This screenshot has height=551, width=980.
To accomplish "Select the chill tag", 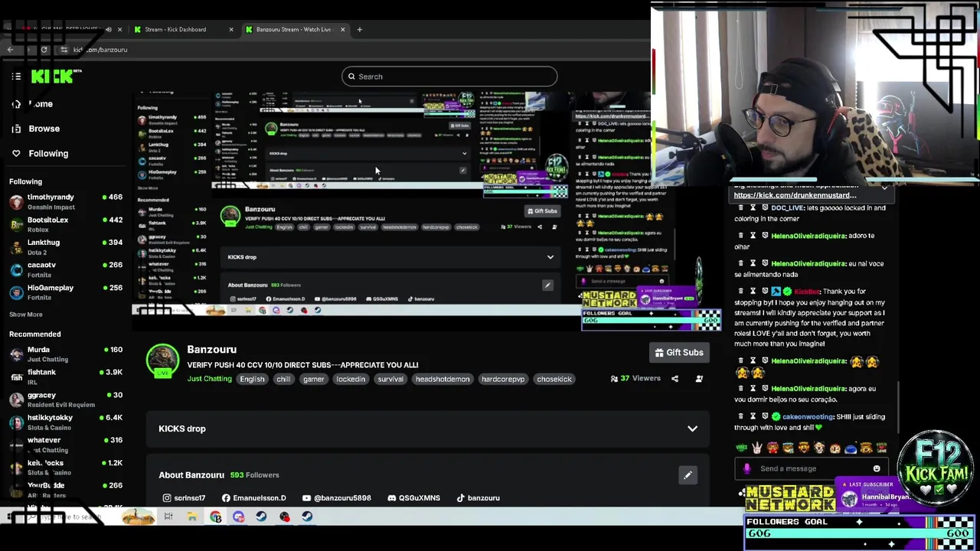I will tap(283, 379).
